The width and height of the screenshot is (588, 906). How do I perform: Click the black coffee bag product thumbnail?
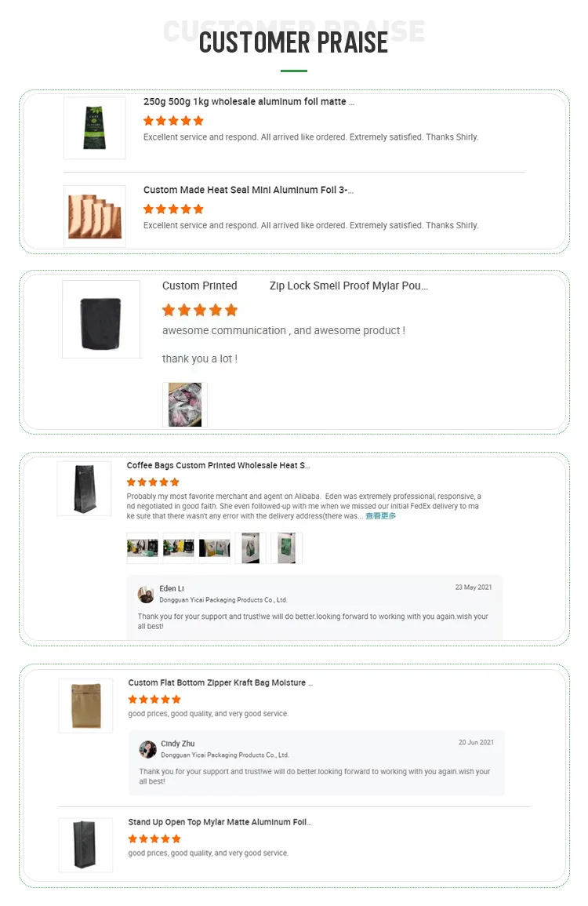85,489
